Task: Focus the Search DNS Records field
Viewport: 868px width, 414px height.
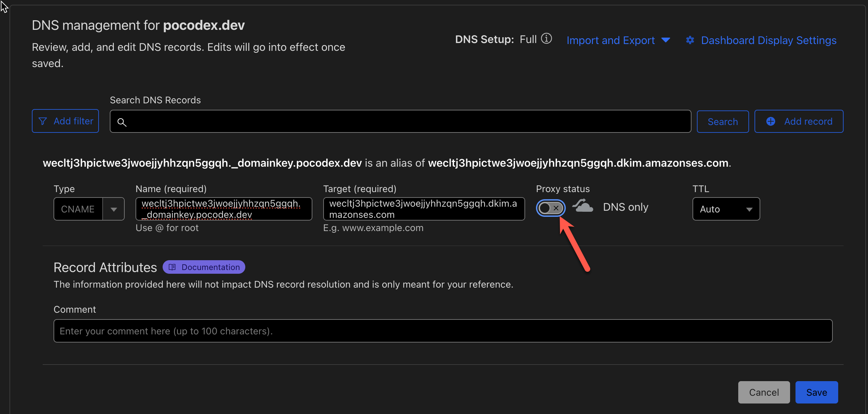Action: tap(407, 121)
